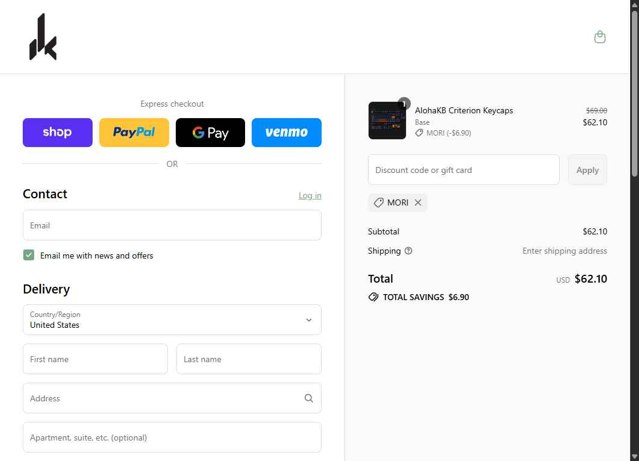Click the Subtotal label
This screenshot has height=461, width=639.
click(x=383, y=232)
